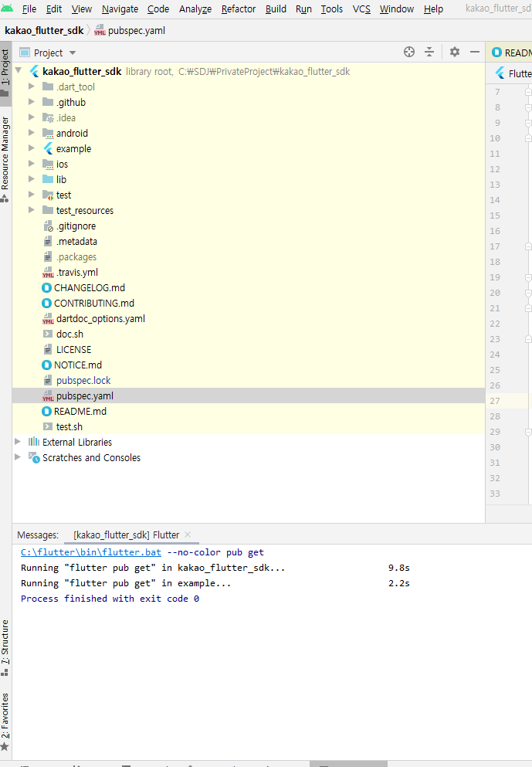
Task: Open the Refactor menu
Action: click(238, 8)
